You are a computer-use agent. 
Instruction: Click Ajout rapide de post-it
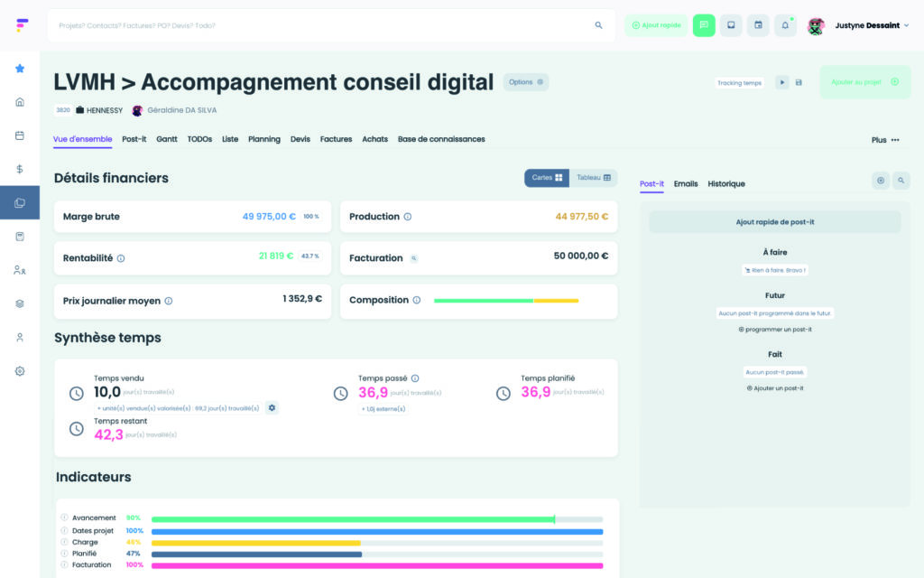(x=775, y=222)
